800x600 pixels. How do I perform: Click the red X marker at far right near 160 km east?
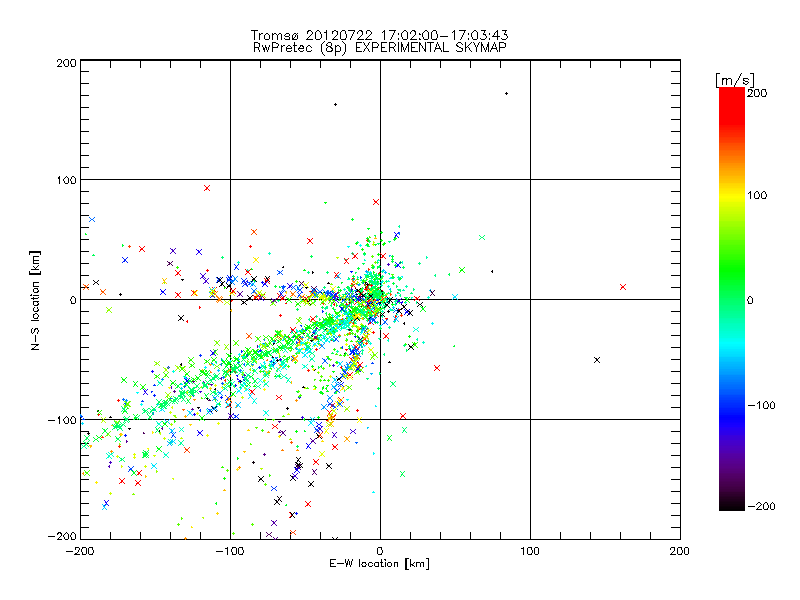coord(622,287)
